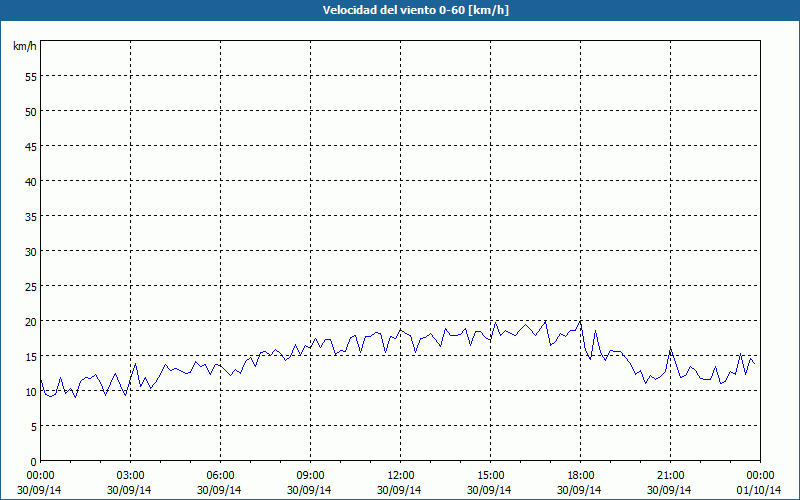Click the "18:00" time axis label
Screen dimensions: 800x500
[x=581, y=476]
